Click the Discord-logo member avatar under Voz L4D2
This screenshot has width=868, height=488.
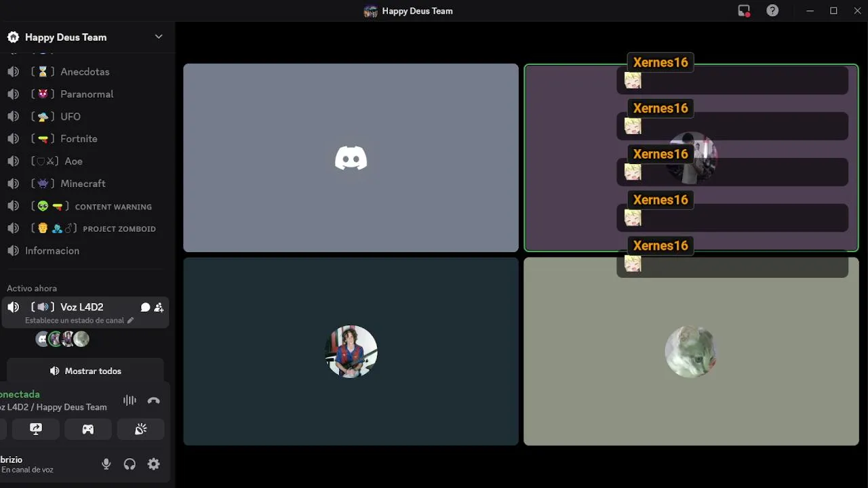pos(43,339)
